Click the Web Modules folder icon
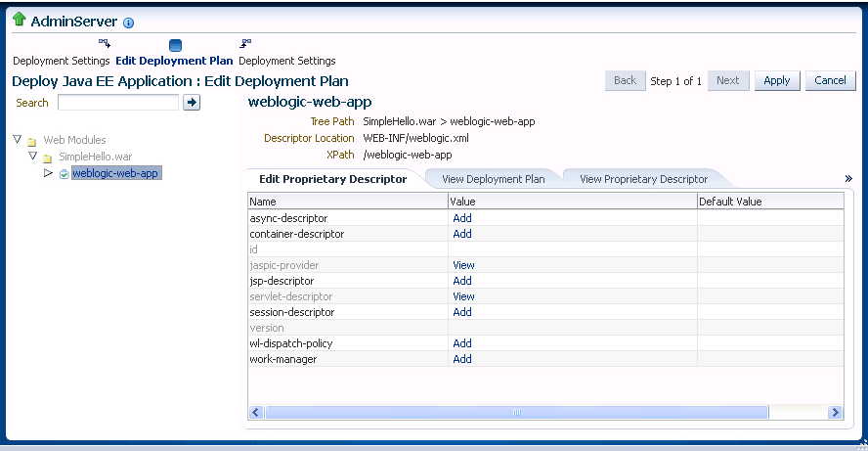Image resolution: width=868 pixels, height=451 pixels. click(32, 142)
